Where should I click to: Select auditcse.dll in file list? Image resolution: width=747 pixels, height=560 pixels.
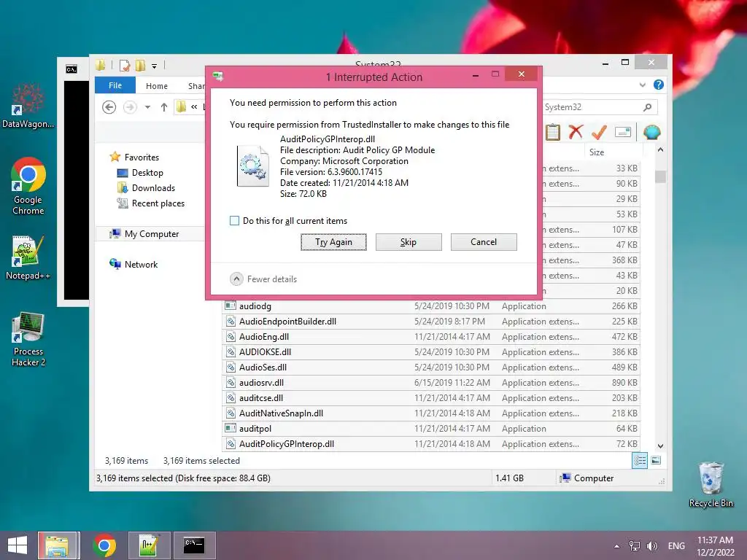point(431,397)
